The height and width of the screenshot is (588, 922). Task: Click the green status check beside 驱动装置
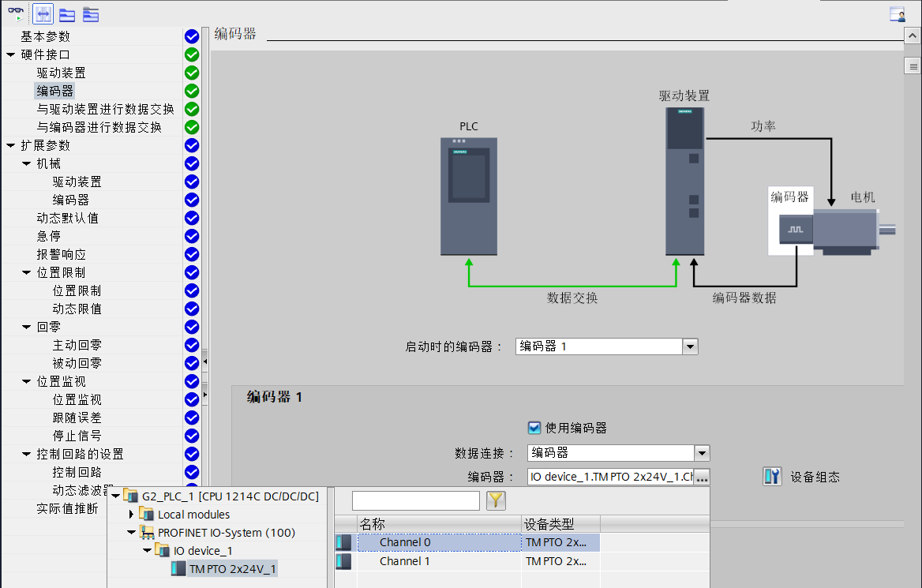click(191, 72)
